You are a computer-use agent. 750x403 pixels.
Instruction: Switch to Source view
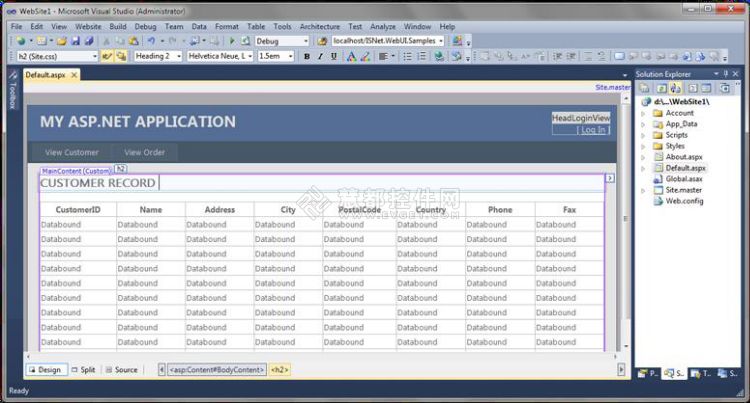point(121,370)
